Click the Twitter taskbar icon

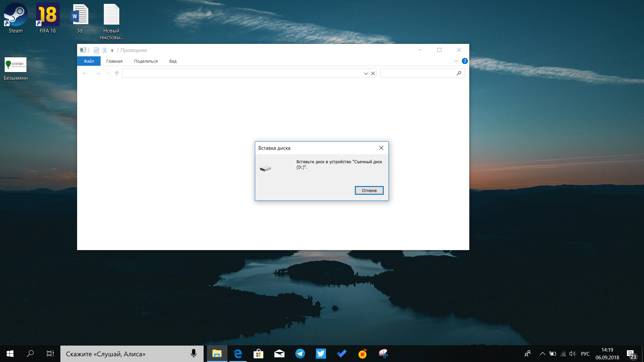click(x=321, y=354)
